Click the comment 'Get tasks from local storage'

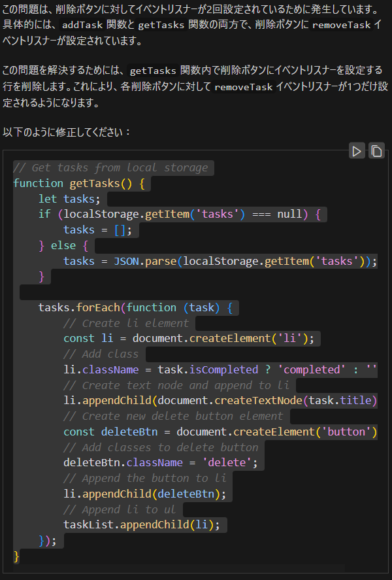point(110,167)
